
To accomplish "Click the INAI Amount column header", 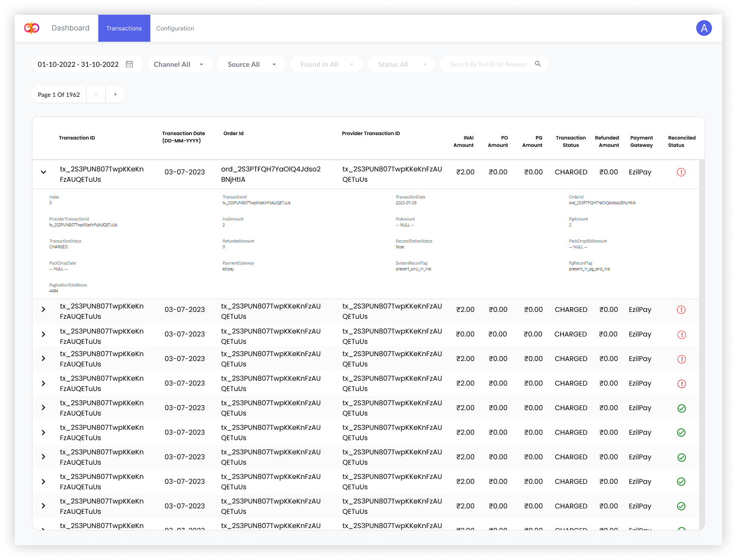I will pos(463,141).
